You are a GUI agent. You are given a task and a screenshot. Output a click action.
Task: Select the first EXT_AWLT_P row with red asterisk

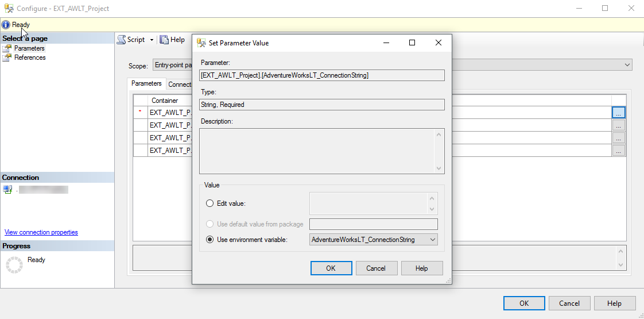pos(170,112)
